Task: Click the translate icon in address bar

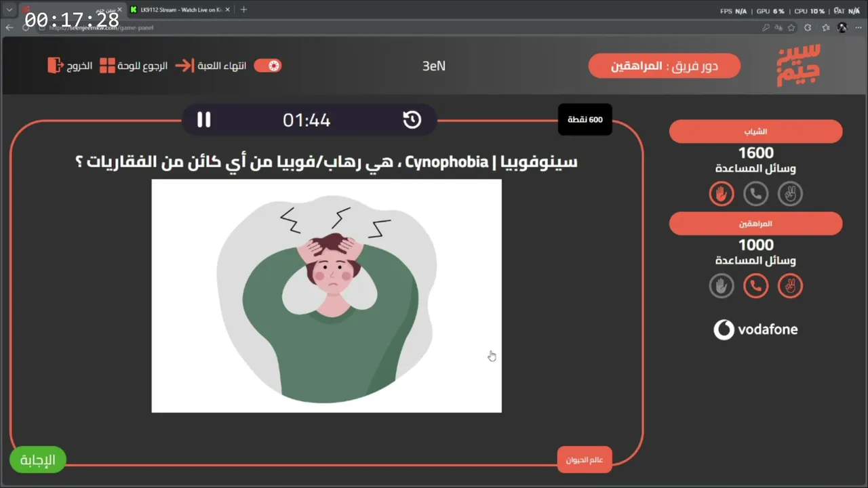Action: point(778,27)
